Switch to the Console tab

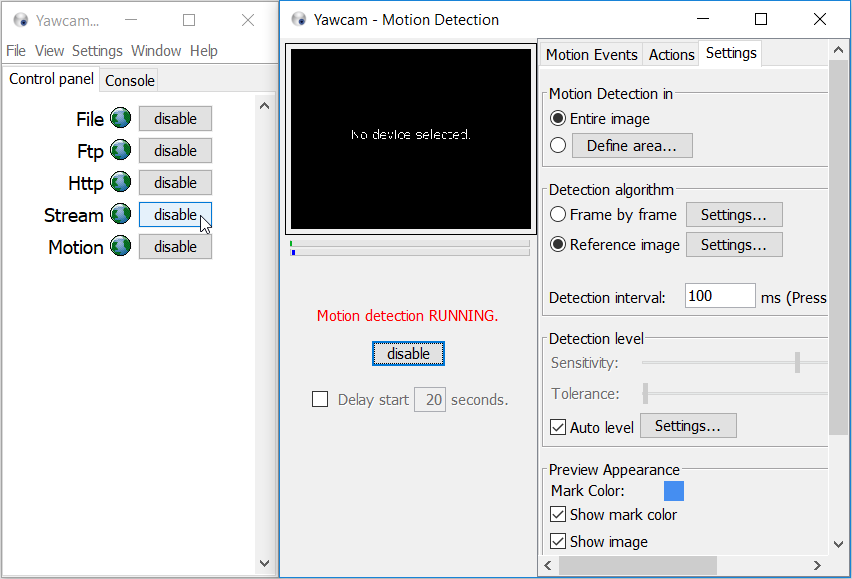pyautogui.click(x=130, y=80)
